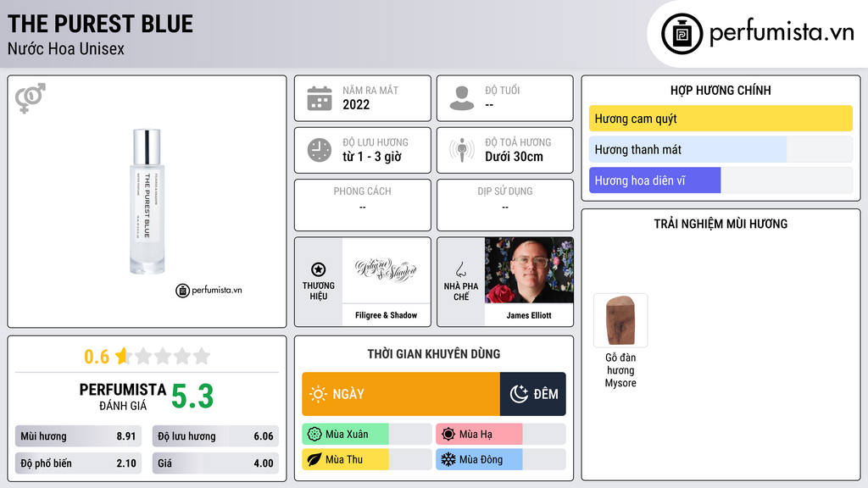Click the HỢP HƯƠNG CHÍNH heading

(x=721, y=90)
